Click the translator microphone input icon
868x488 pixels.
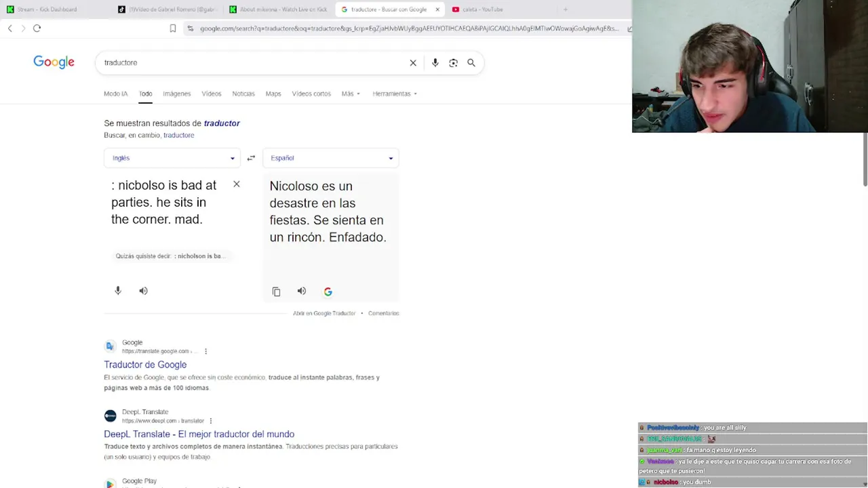pyautogui.click(x=118, y=291)
